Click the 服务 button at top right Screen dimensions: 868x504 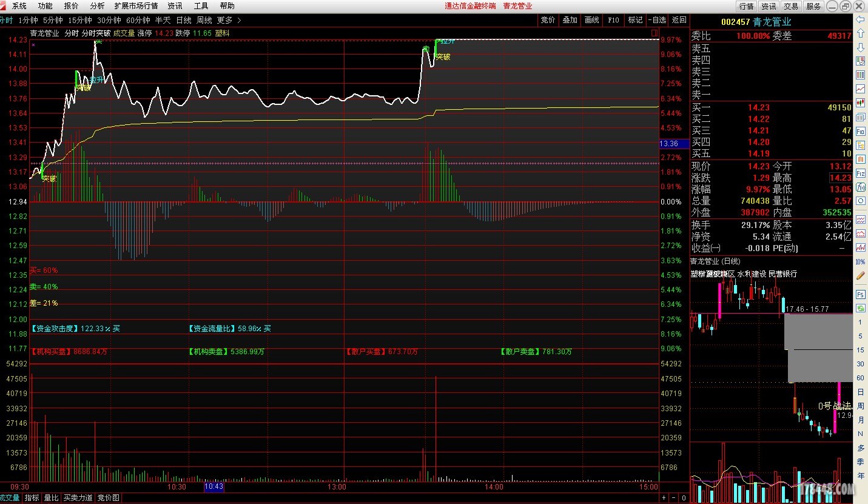(813, 6)
